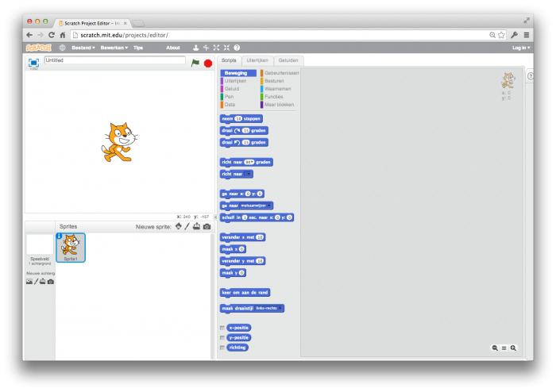The height and width of the screenshot is (392, 556).
Task: Switch to the Geluiden tab
Action: [x=288, y=60]
